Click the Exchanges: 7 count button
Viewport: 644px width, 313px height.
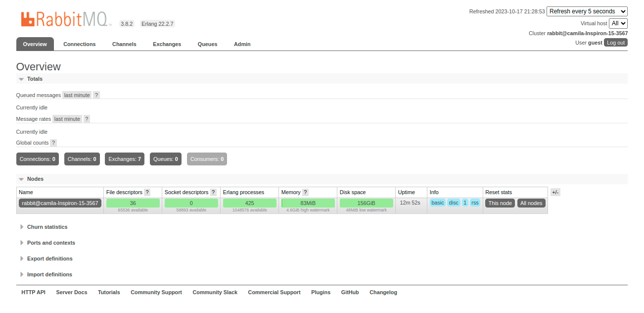[125, 159]
